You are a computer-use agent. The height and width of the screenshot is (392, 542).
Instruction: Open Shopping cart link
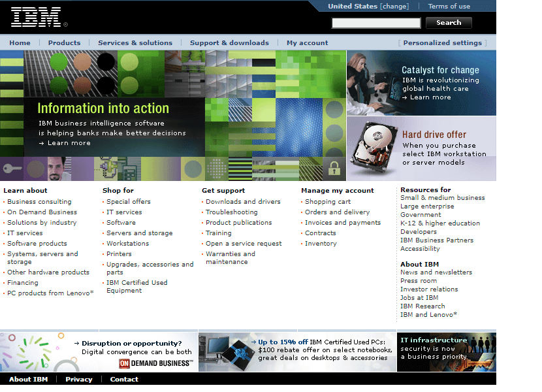(328, 201)
